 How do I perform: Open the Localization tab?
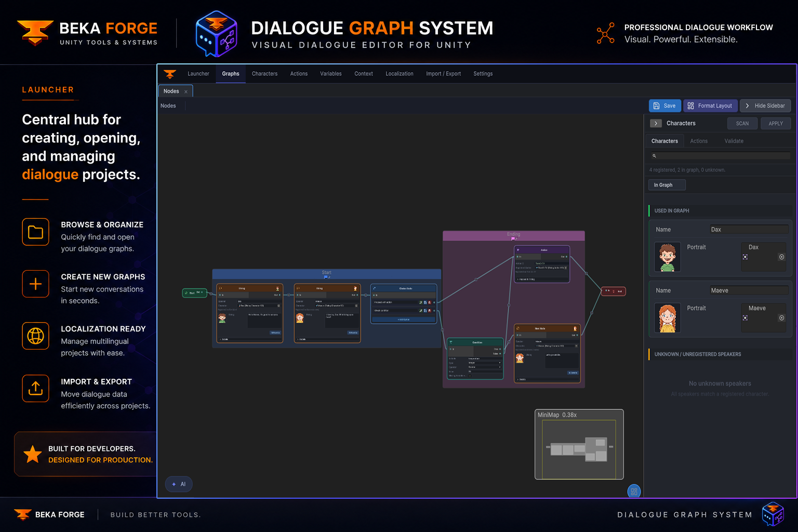coord(400,74)
